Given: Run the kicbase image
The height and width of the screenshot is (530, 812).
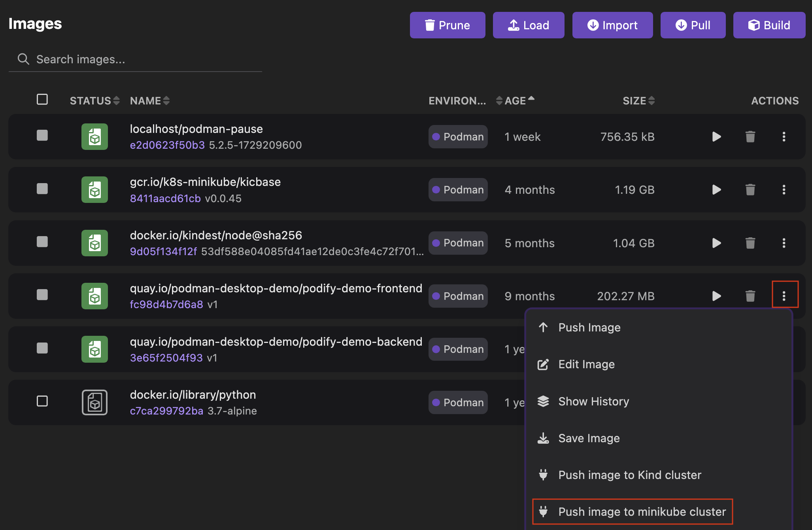Looking at the screenshot, I should point(716,190).
